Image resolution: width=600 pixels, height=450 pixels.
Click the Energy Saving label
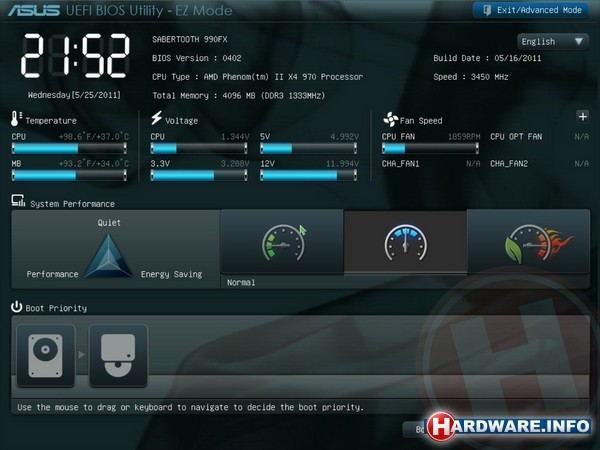171,274
